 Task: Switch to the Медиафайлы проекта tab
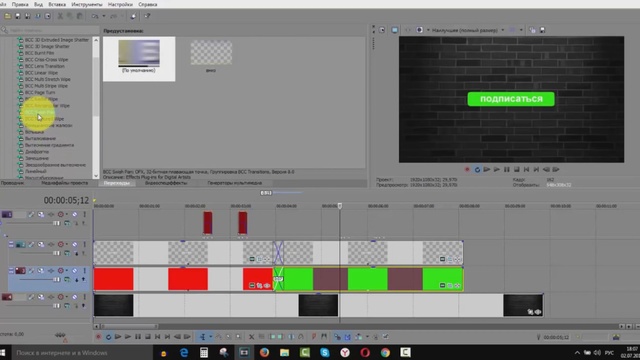[x=64, y=183]
